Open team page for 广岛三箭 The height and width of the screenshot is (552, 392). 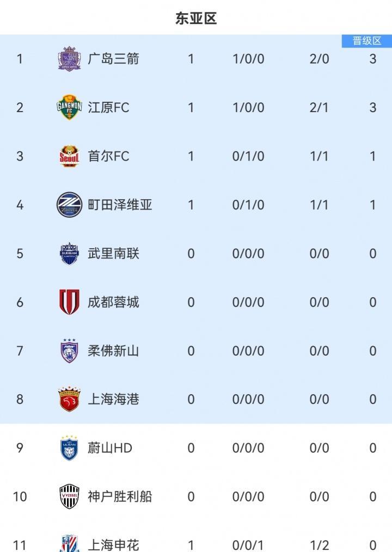coord(113,59)
